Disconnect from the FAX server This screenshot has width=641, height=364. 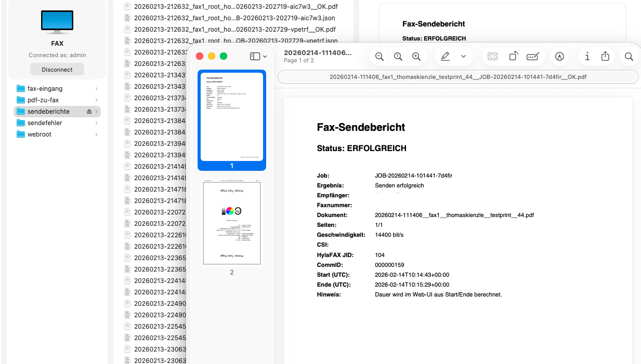(x=57, y=70)
